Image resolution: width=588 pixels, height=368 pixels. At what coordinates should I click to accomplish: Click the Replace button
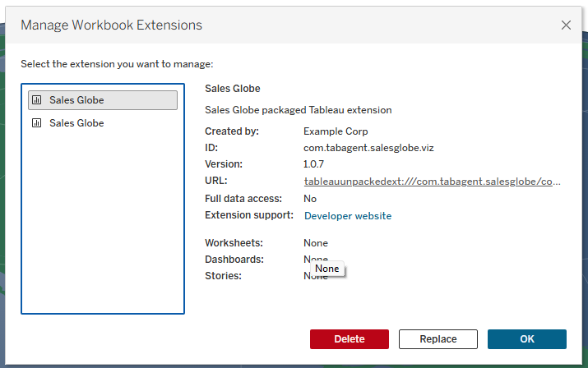pos(438,339)
